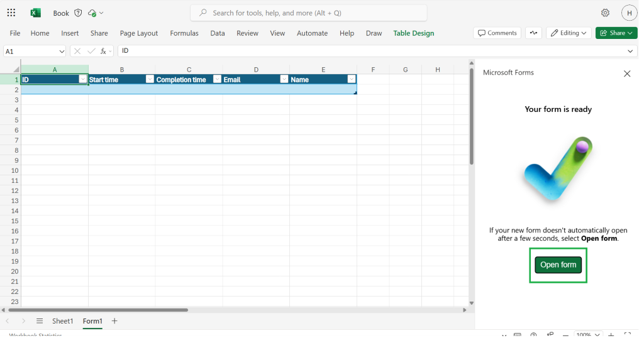The width and height of the screenshot is (644, 338).
Task: Switch to the Insert tab
Action: tap(70, 33)
